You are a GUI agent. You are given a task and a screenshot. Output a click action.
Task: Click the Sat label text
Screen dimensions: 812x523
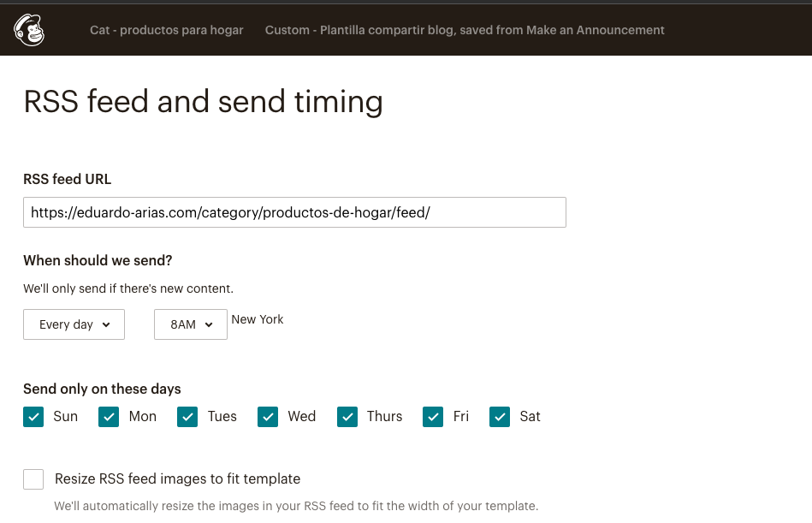pyautogui.click(x=530, y=417)
